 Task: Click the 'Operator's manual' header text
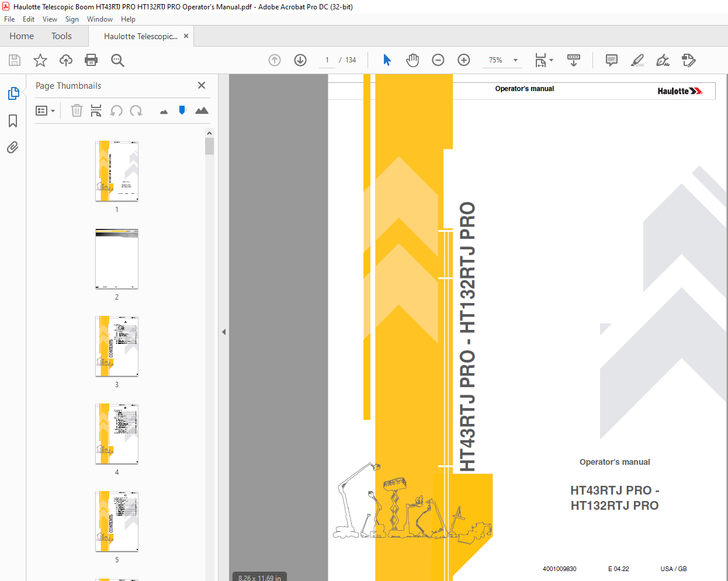(x=525, y=89)
